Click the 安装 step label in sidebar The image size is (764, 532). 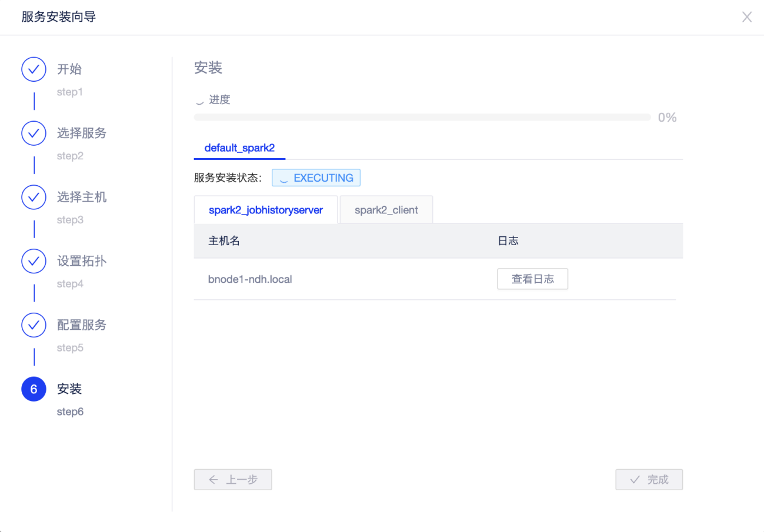point(69,389)
